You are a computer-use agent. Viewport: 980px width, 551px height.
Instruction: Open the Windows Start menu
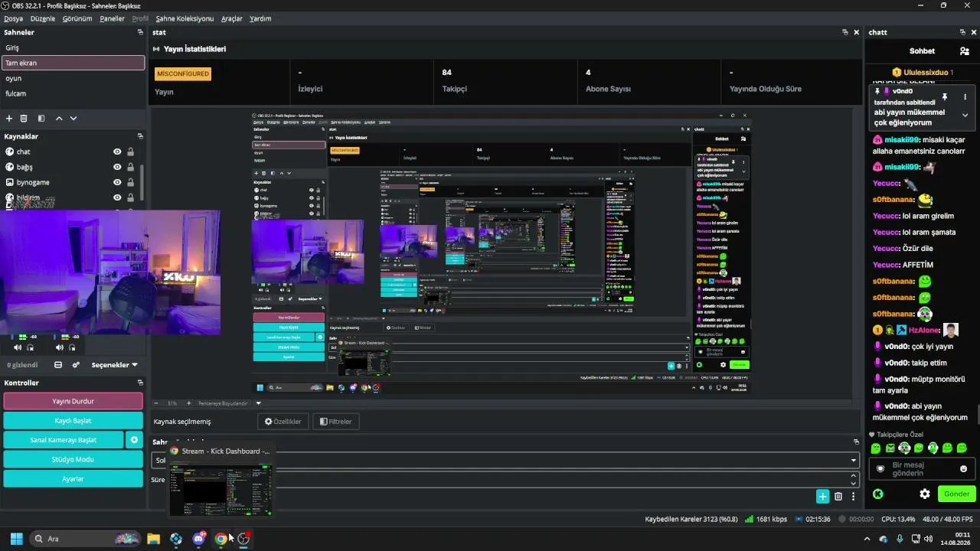(x=16, y=539)
